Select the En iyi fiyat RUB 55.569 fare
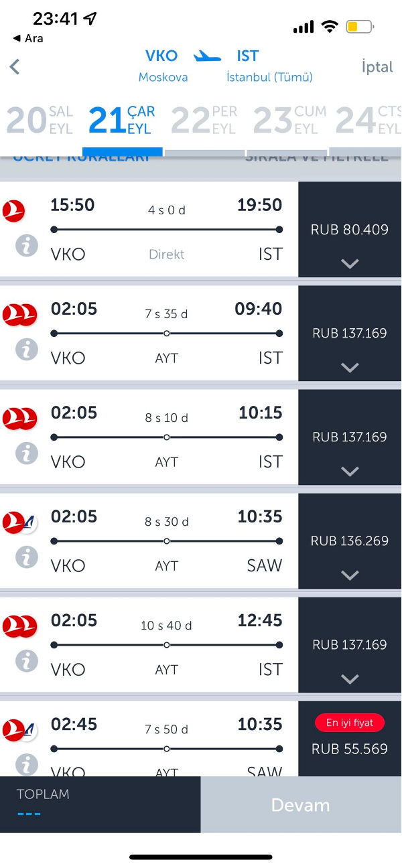Screen dimensions: 402x868 click(x=350, y=739)
